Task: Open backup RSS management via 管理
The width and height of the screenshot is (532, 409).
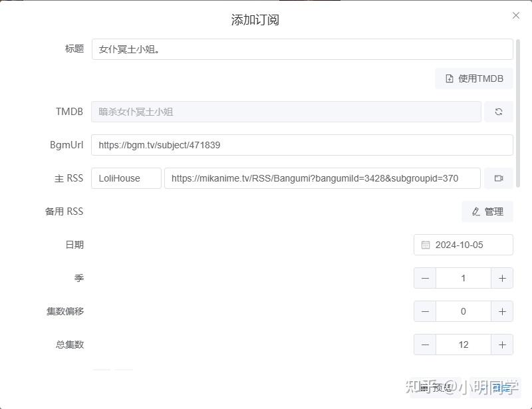Action: point(487,211)
